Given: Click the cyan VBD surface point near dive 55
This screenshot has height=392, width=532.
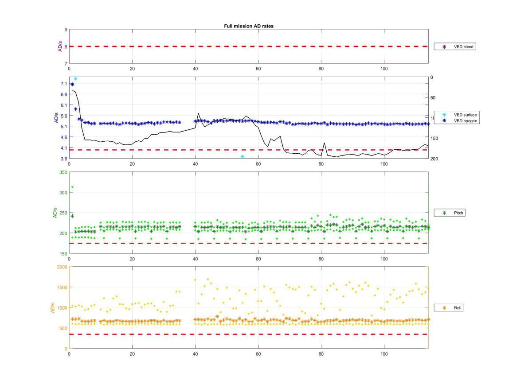Looking at the screenshot, I should coord(243,157).
